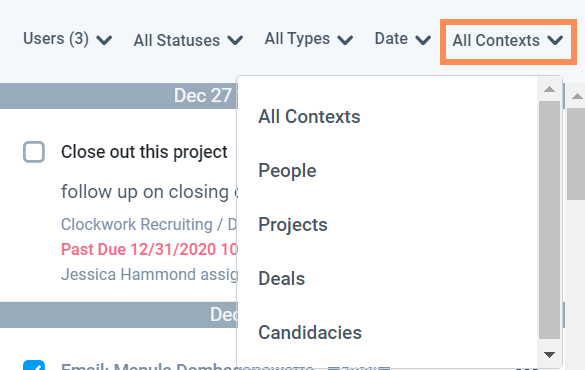Open the Users (3) filter dropdown
585x370 pixels.
[68, 39]
